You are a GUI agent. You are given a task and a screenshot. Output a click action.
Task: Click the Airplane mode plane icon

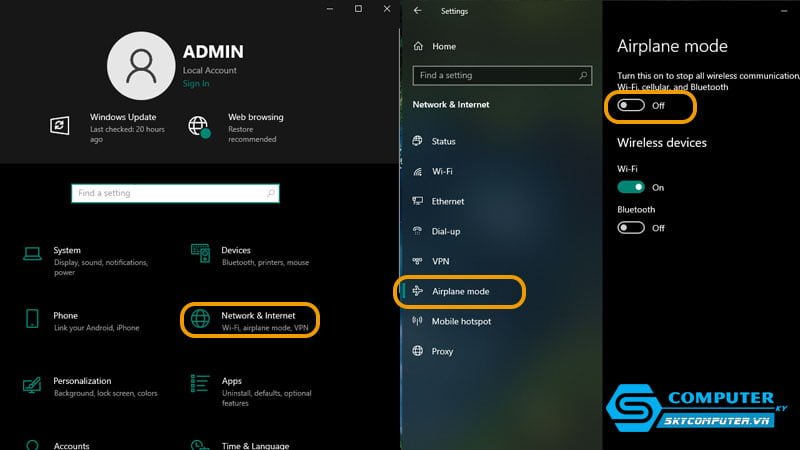coord(417,291)
